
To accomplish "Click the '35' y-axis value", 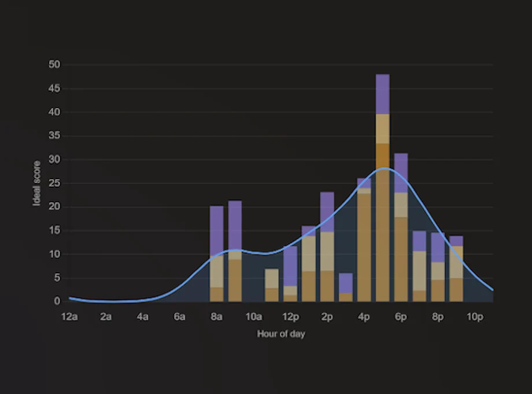I will click(x=54, y=136).
